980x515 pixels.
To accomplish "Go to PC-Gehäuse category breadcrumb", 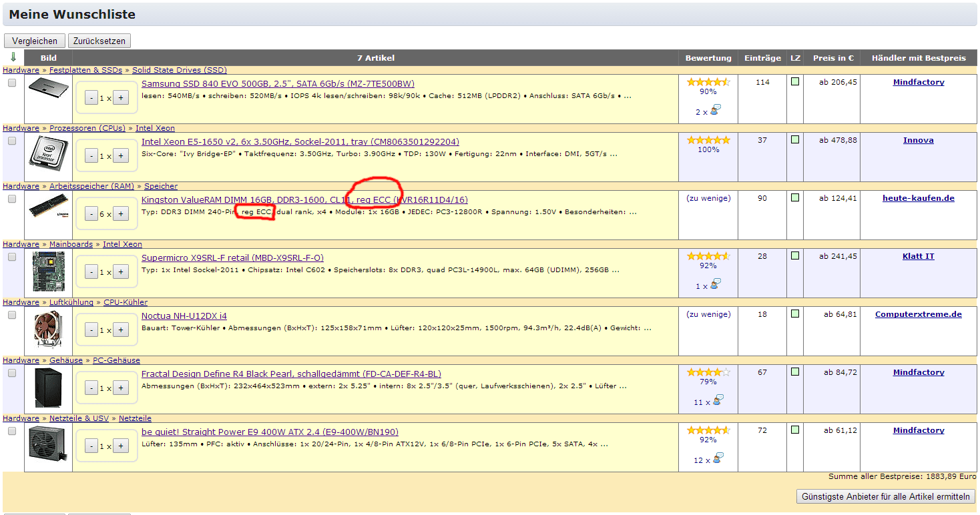I will pyautogui.click(x=116, y=360).
